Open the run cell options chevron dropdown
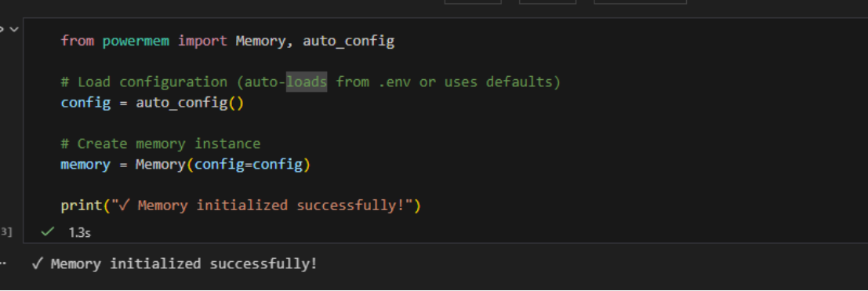Image resolution: width=868 pixels, height=291 pixels. tap(15, 28)
